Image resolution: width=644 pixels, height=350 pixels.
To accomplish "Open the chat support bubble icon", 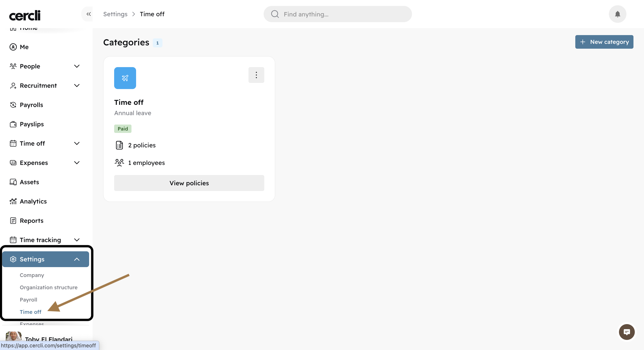I will pyautogui.click(x=626, y=332).
